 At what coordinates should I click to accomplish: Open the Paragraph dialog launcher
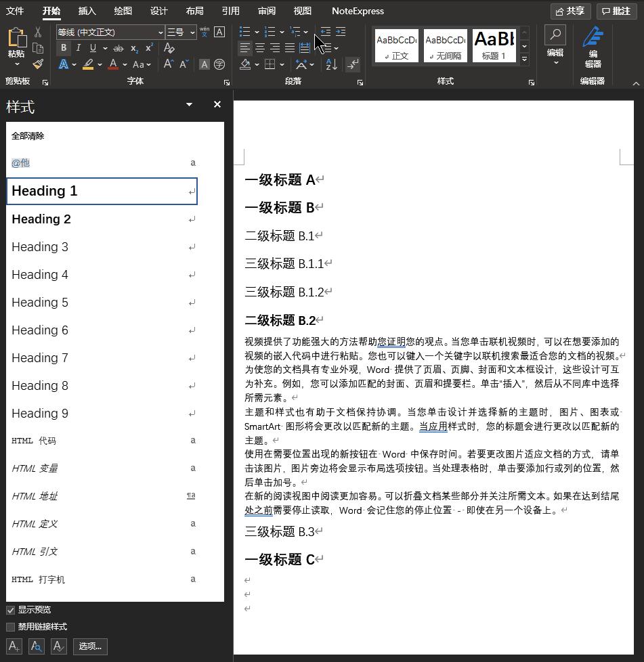click(360, 83)
